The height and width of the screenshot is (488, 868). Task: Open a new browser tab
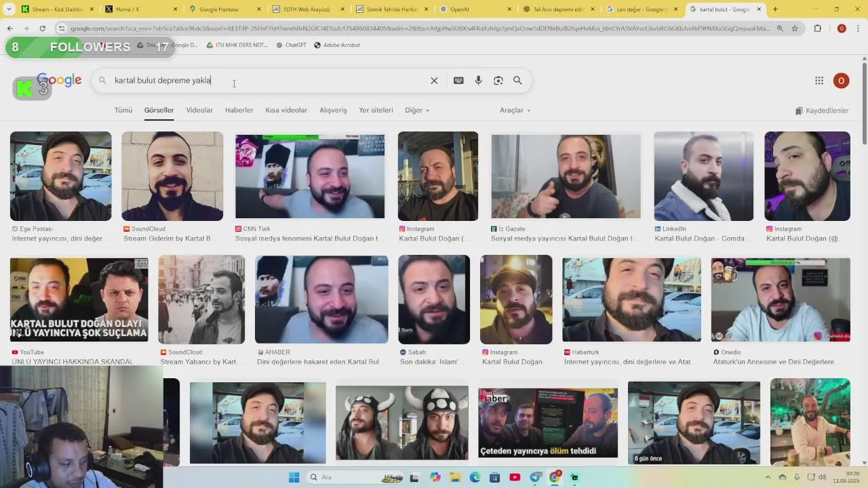[775, 9]
